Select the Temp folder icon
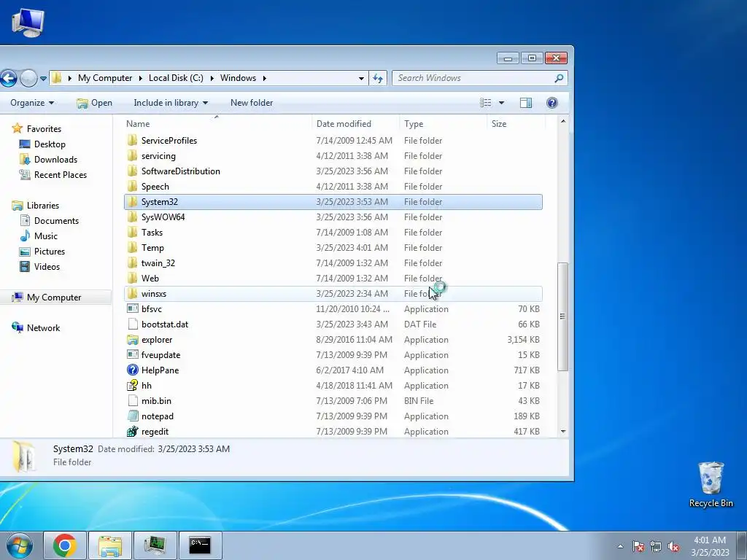747x560 pixels. [133, 248]
